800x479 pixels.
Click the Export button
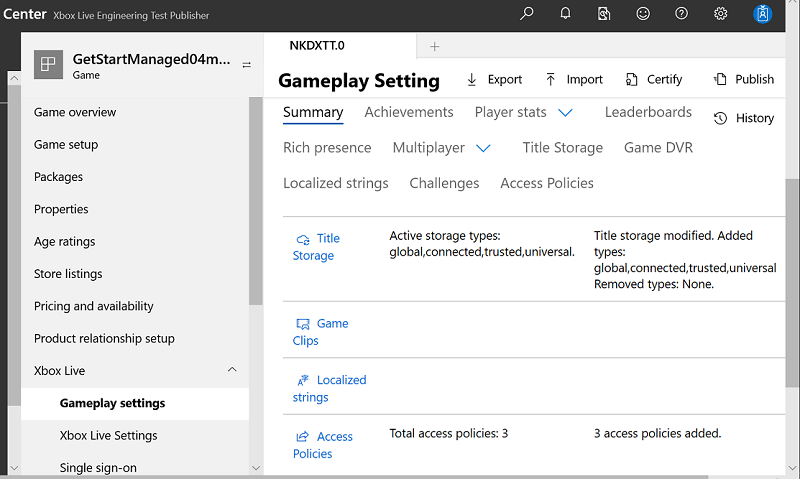(494, 80)
